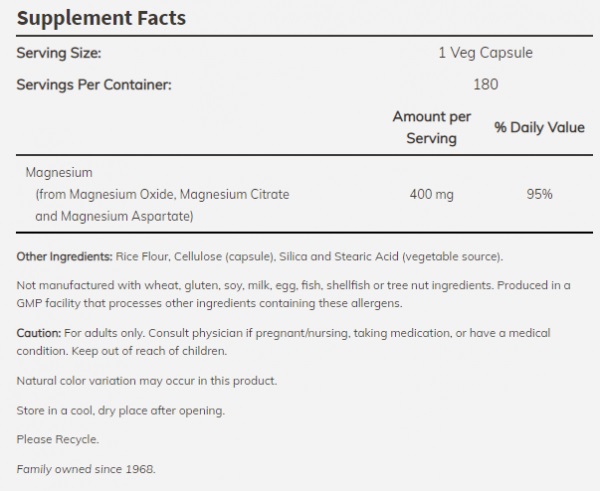
Task: Click the % Daily Value column header
Action: [539, 128]
